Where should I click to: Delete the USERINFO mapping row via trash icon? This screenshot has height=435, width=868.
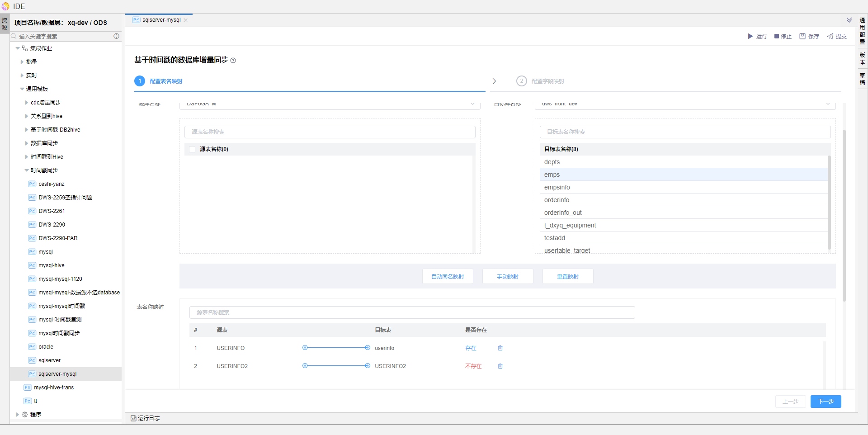coord(500,348)
